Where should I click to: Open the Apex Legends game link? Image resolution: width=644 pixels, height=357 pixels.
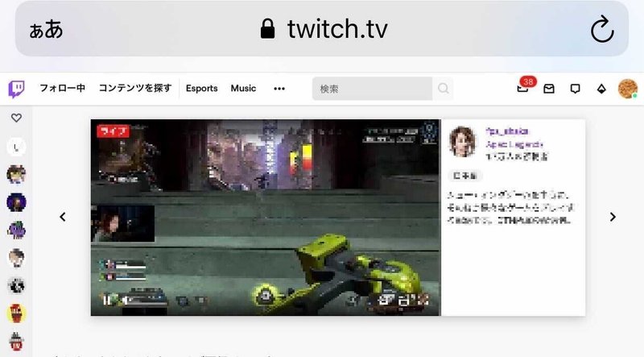pyautogui.click(x=514, y=144)
